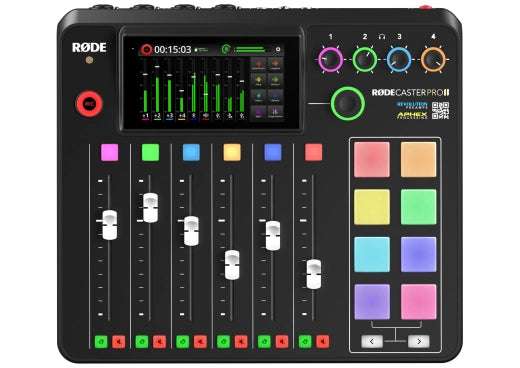Click the pink channel fader cap
520x368 pixels.
(x=110, y=225)
